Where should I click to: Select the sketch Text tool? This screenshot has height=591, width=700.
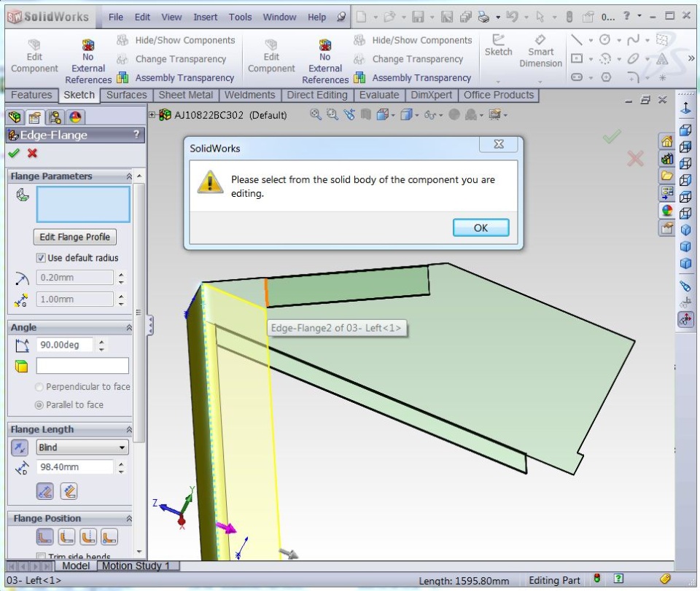click(x=662, y=58)
